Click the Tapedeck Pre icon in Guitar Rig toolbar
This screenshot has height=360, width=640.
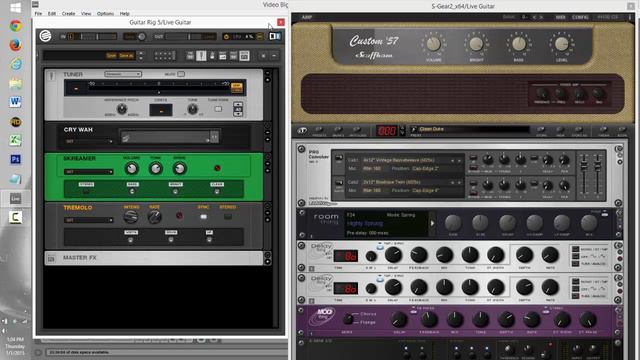(190, 56)
